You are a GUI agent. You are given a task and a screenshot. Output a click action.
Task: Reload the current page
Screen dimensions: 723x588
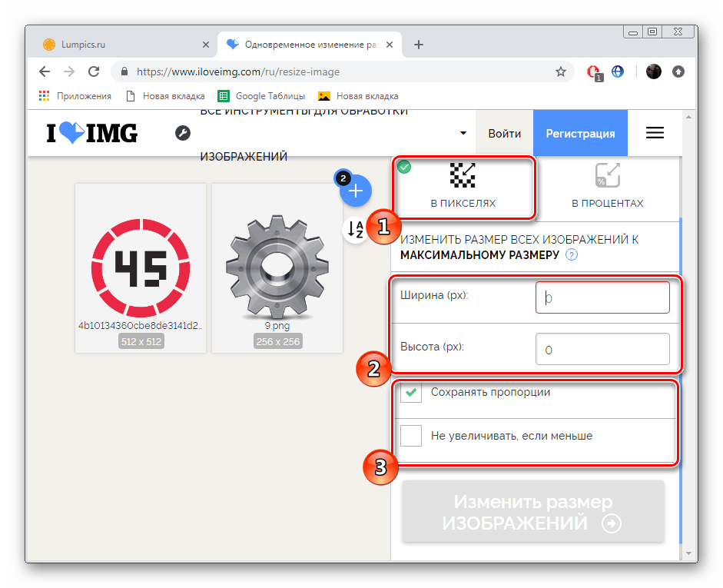click(94, 71)
